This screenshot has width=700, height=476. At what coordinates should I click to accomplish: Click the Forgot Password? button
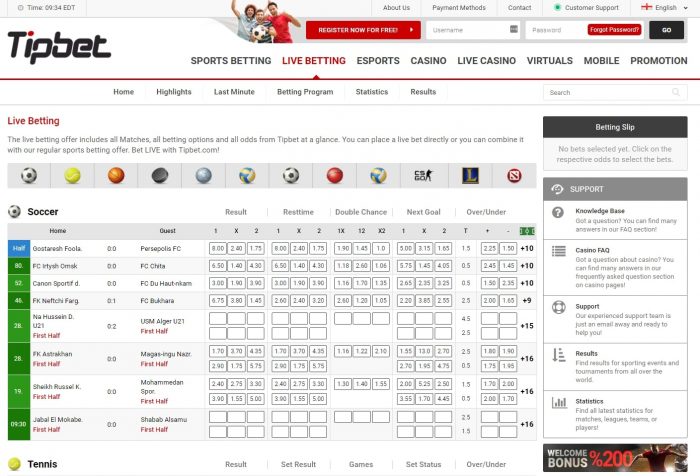614,29
